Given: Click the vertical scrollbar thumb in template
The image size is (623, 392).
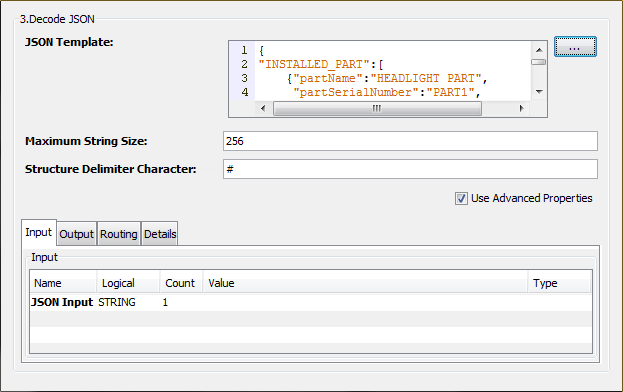Looking at the screenshot, I should (539, 62).
